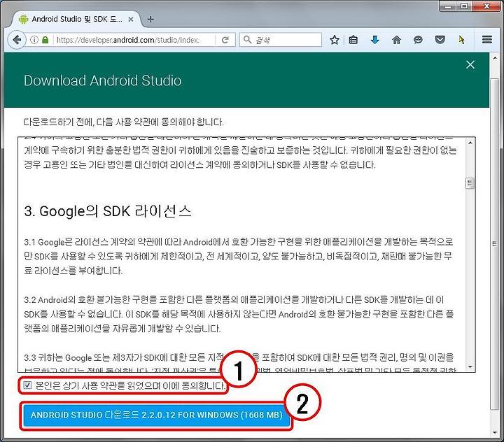Viewport: 504px width, 442px height.
Task: Uncheck the terms agreement checkbox
Action: pyautogui.click(x=27, y=385)
